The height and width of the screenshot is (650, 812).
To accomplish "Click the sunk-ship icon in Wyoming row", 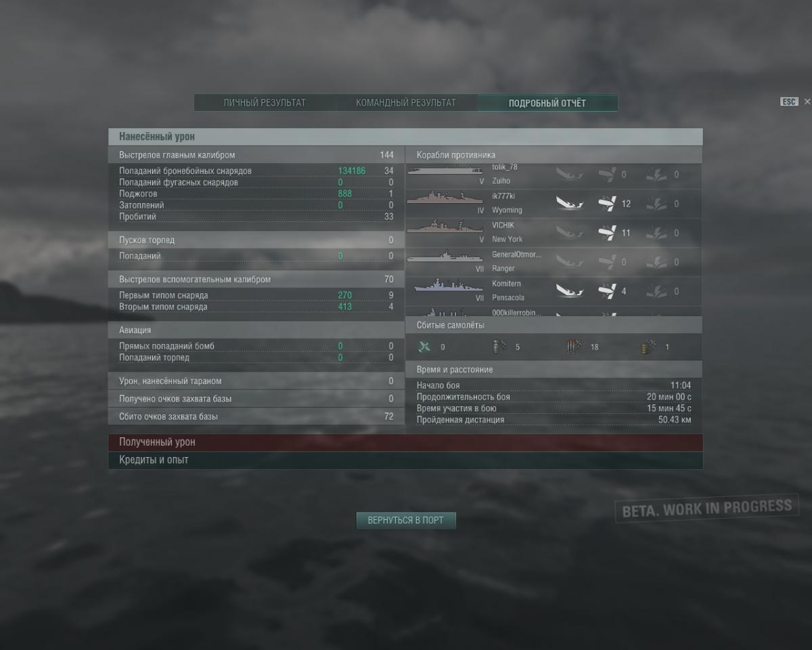I will (570, 203).
